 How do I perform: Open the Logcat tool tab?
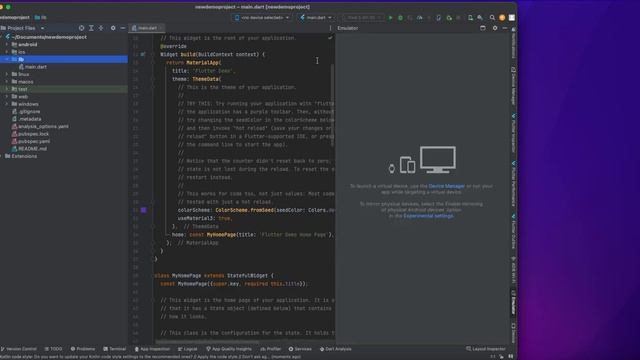188,349
